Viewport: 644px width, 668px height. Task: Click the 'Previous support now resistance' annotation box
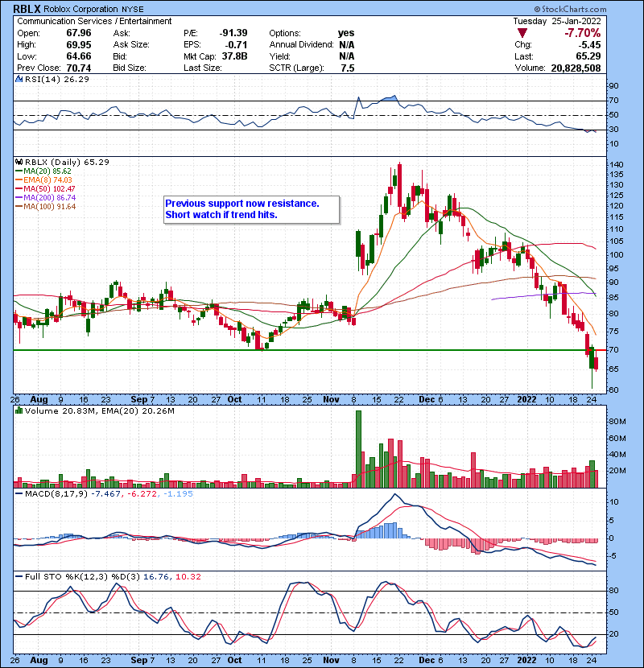[251, 209]
